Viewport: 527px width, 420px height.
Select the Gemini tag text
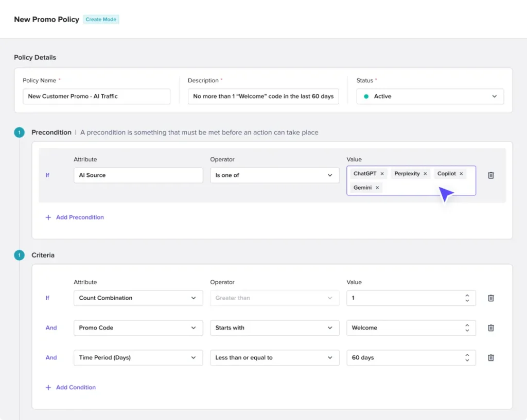tap(362, 188)
